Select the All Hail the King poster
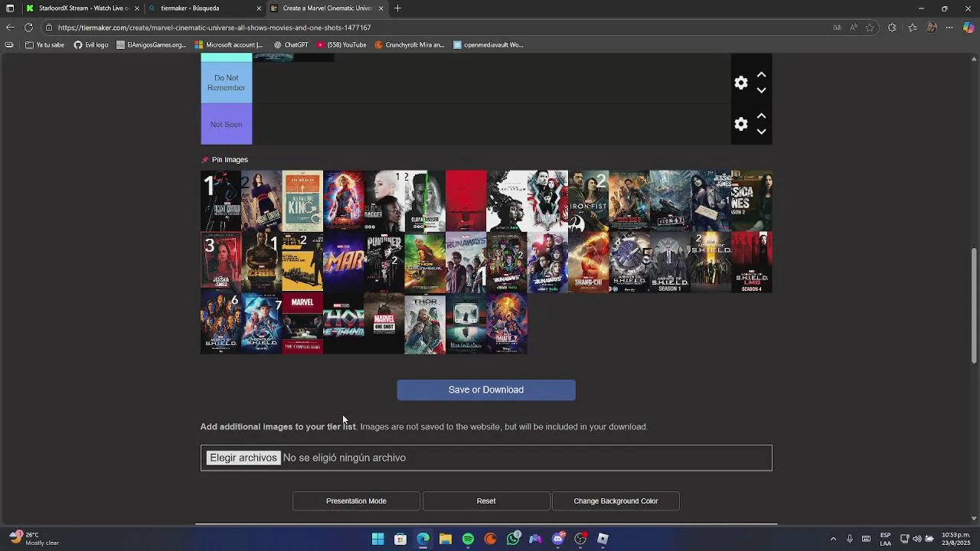Image resolution: width=980 pixels, height=551 pixels. point(302,201)
